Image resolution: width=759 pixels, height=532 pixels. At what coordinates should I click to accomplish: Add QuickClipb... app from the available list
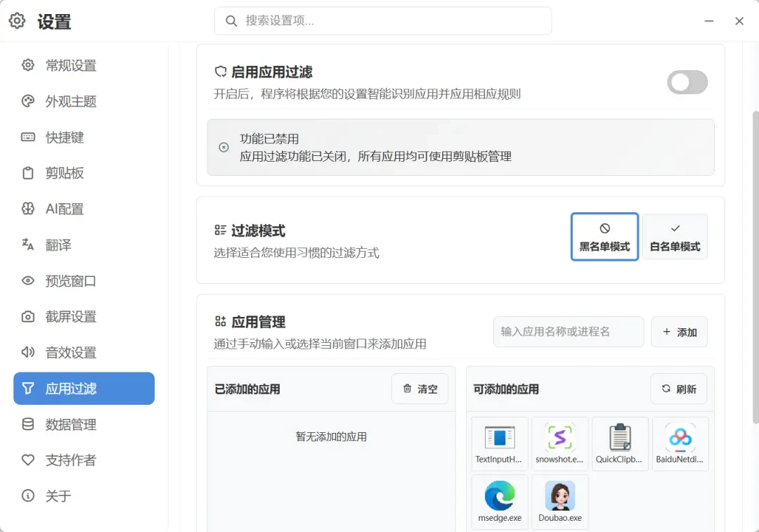(620, 443)
